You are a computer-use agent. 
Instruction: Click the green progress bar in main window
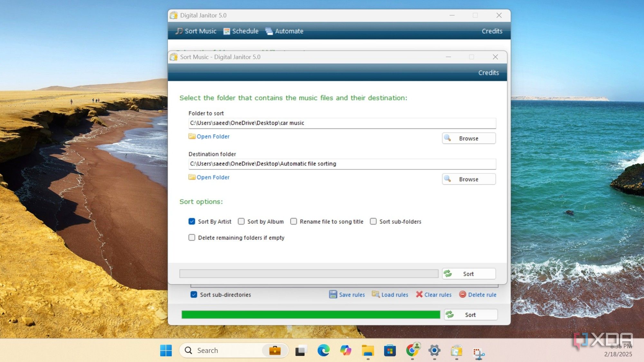tap(311, 315)
